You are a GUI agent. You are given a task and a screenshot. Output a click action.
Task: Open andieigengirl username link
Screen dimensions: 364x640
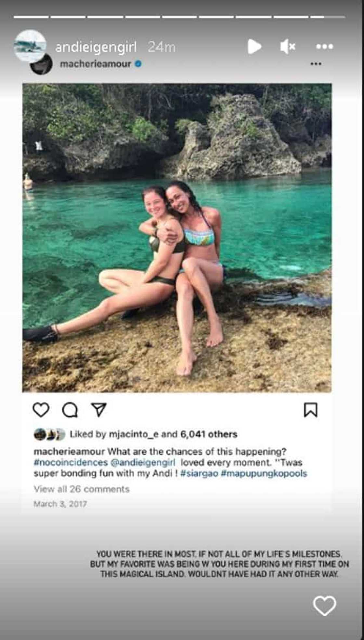96,47
